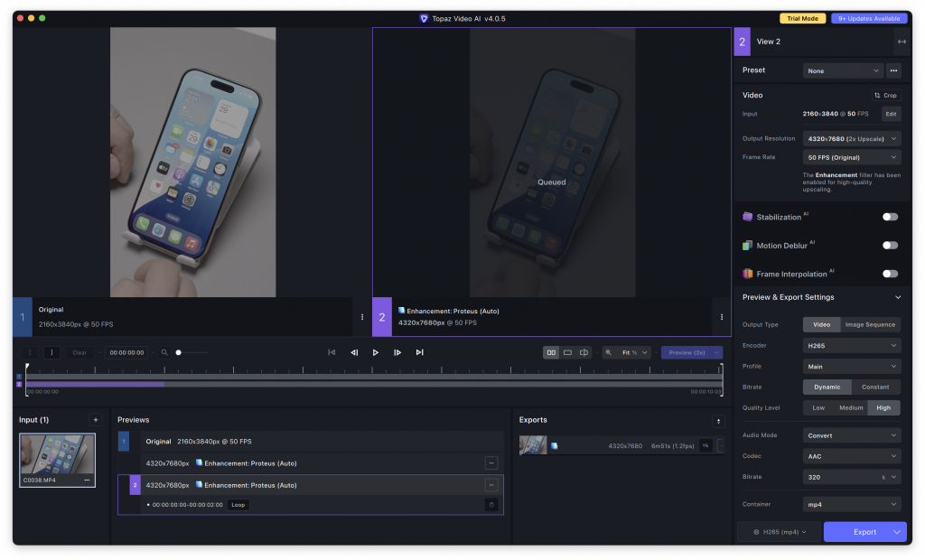Add a new input video with plus icon
The height and width of the screenshot is (560, 925).
(x=95, y=420)
